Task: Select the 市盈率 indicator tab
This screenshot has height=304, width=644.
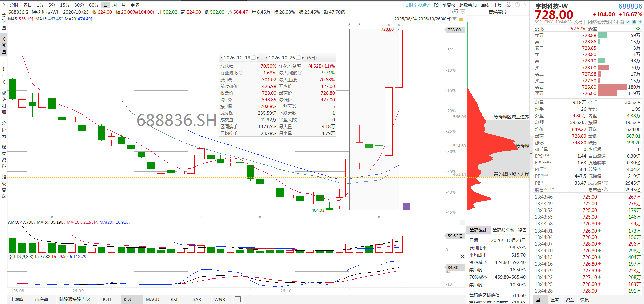Action: click(17, 299)
